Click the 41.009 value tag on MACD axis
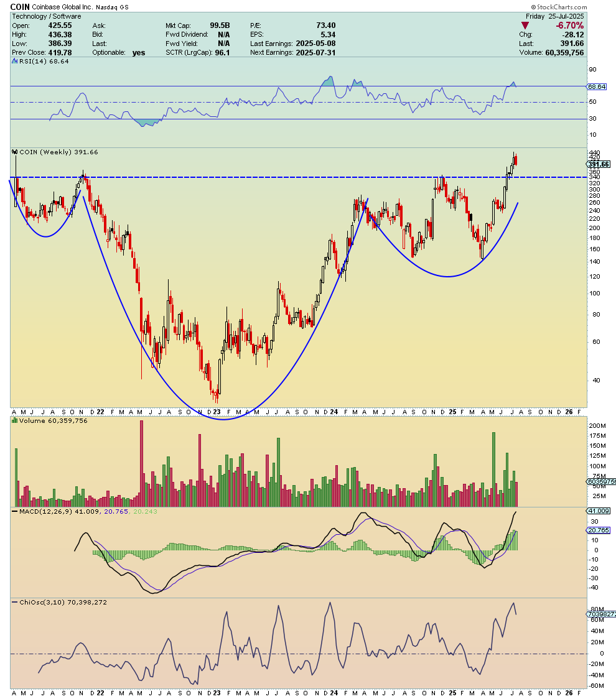Viewport: 616px width, 699px height. tap(598, 511)
